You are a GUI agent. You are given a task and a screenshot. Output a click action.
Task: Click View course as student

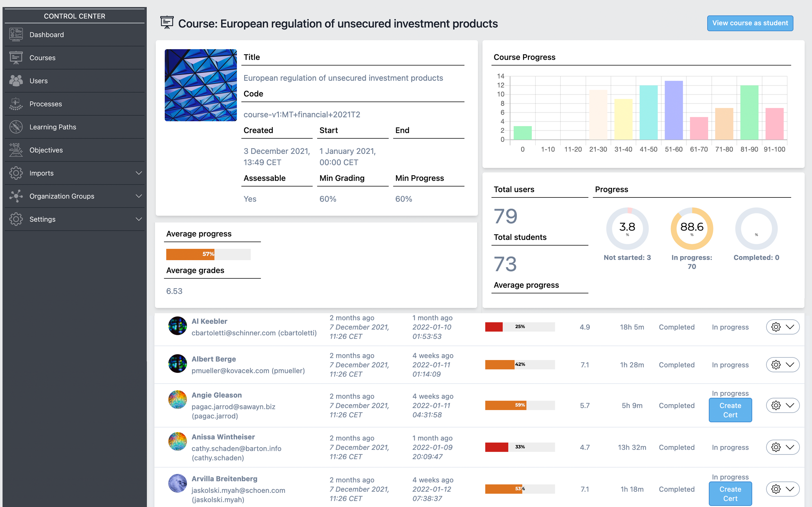750,23
